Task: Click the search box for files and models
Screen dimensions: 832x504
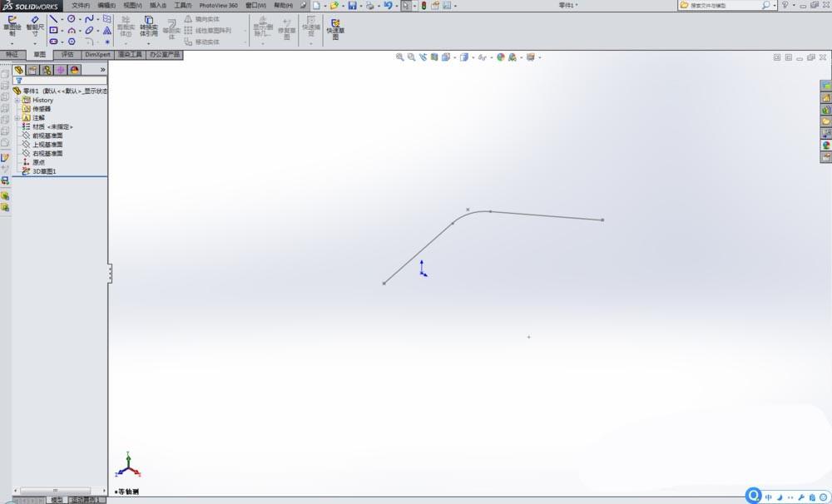Action: tap(724, 5)
